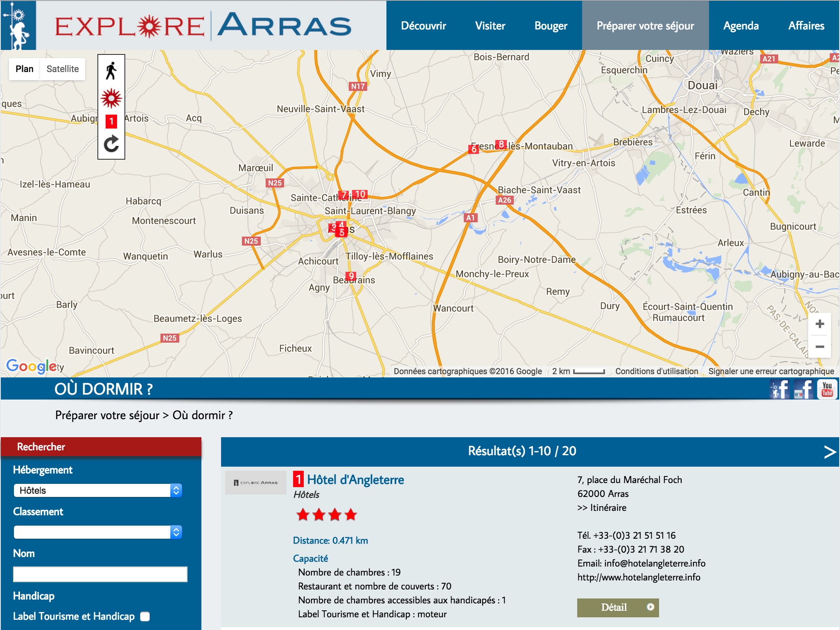Click the Itinéraire link

tap(602, 508)
